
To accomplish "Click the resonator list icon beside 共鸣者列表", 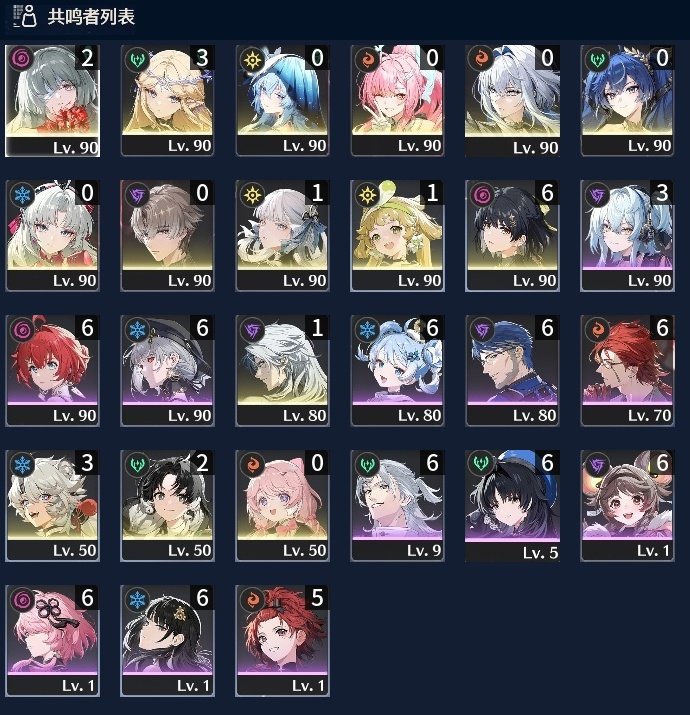I will click(x=24, y=16).
